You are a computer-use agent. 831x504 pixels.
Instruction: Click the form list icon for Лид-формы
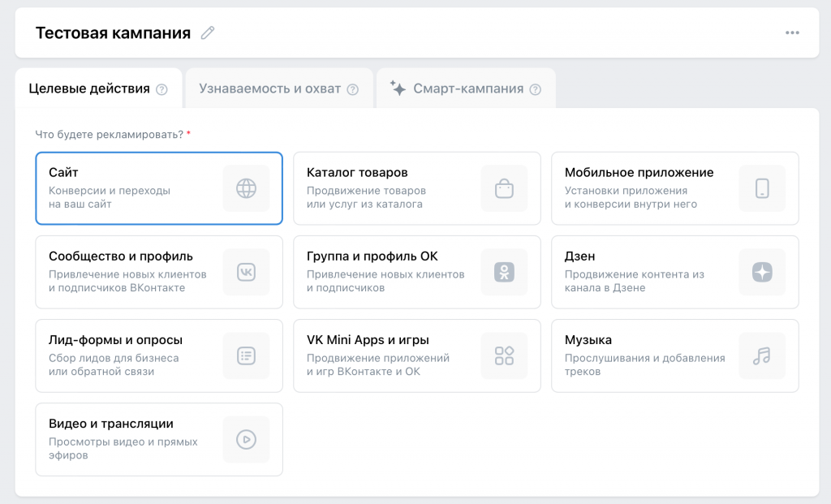pos(247,356)
